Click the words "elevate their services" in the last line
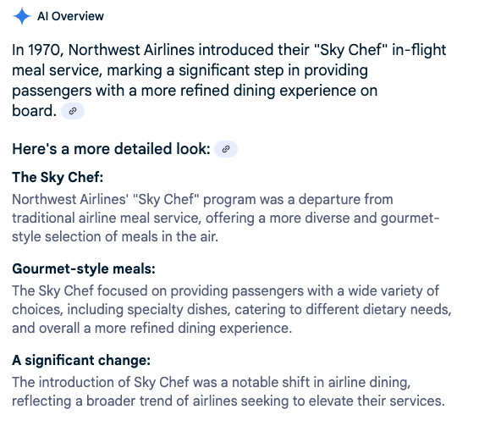Viewport: 479px width, 448px height. tap(375, 401)
